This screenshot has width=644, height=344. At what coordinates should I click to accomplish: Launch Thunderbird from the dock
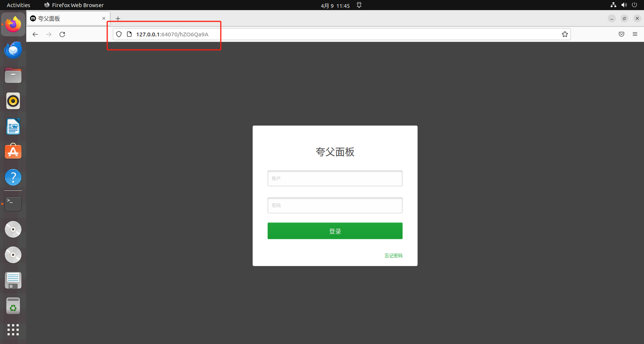pyautogui.click(x=13, y=49)
